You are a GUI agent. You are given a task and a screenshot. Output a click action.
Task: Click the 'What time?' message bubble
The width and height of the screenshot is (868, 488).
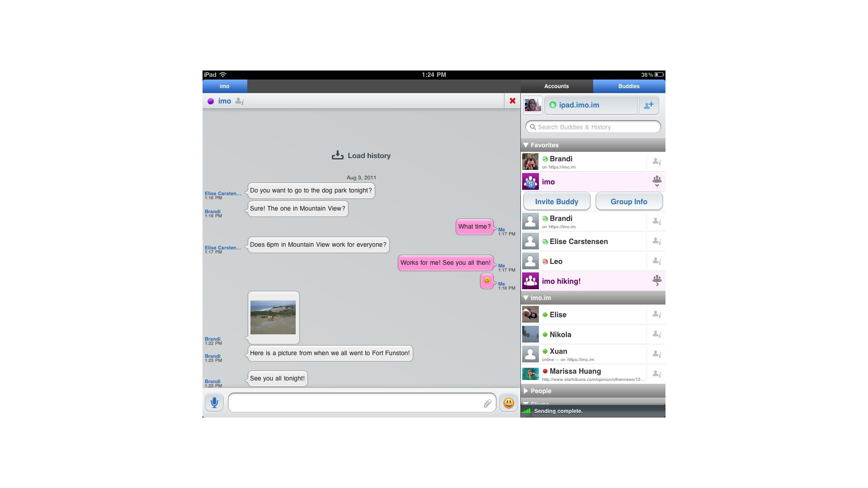click(474, 226)
